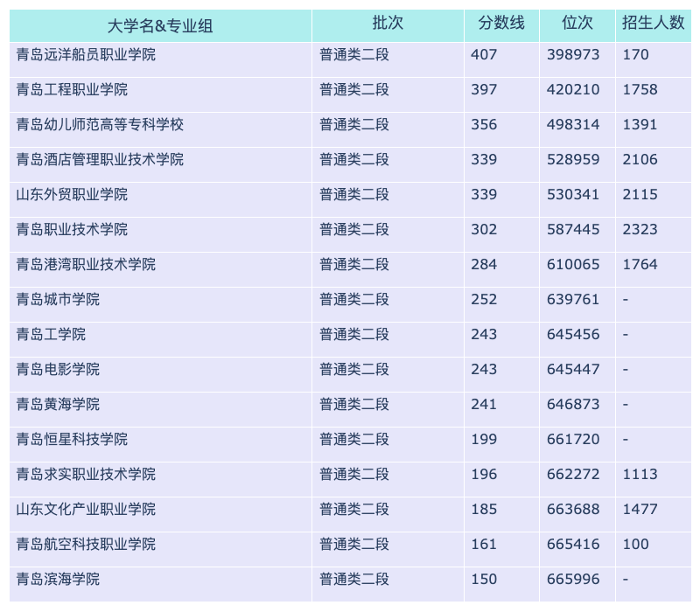This screenshot has height=612, width=700.
Task: Click score 241 for 青岛黄海学院
Action: 484,404
